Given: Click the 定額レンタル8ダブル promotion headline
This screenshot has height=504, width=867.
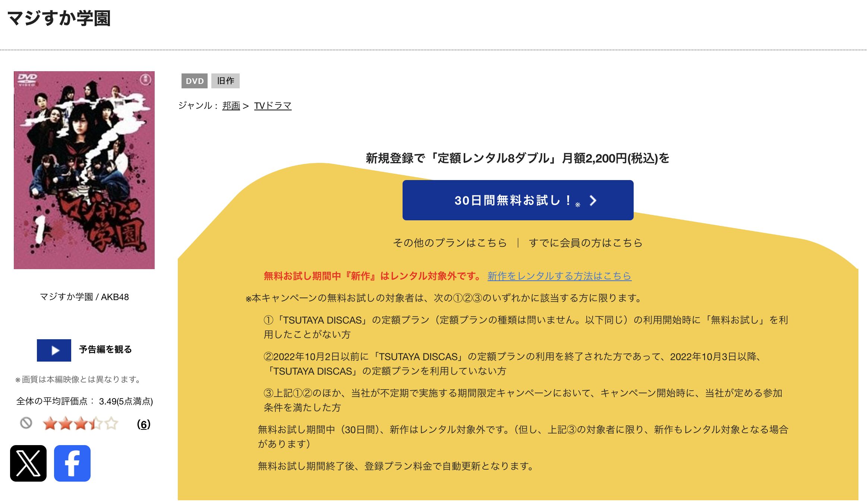Looking at the screenshot, I should point(518,158).
